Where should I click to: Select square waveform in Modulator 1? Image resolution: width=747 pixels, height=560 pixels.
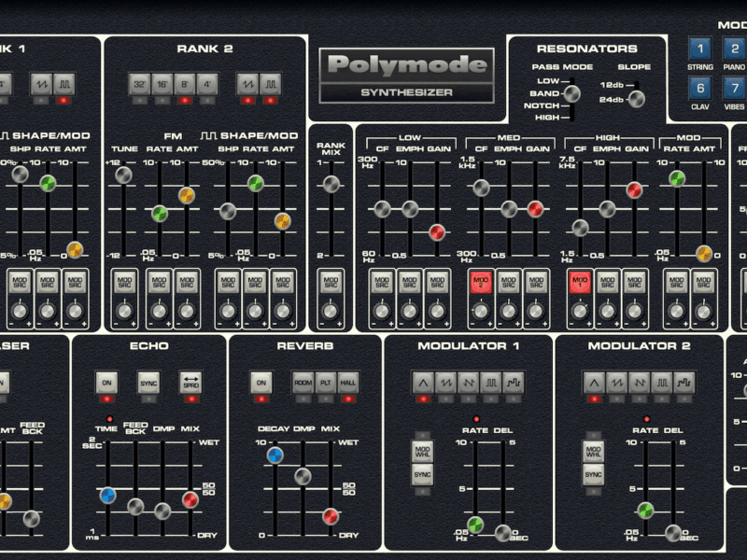pyautogui.click(x=490, y=383)
